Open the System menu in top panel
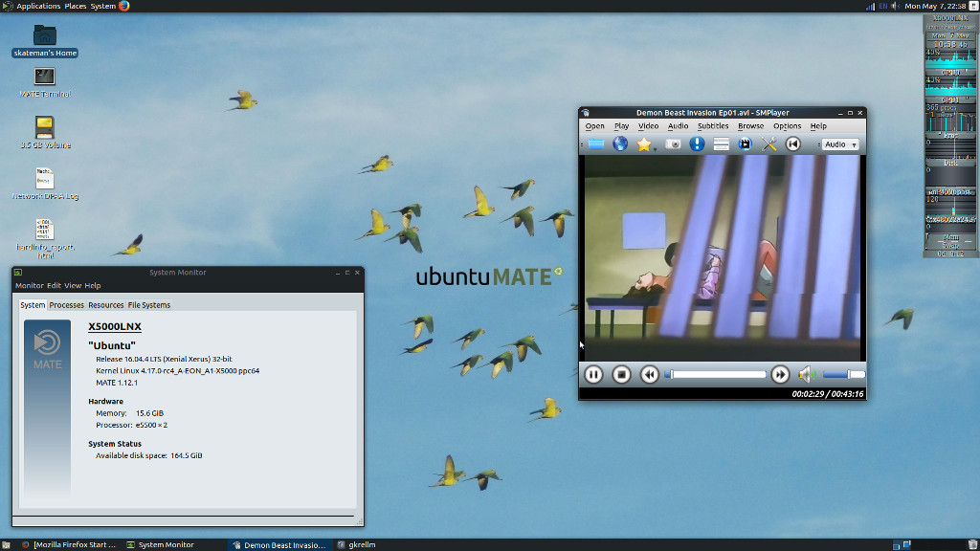This screenshot has height=551, width=980. (102, 6)
